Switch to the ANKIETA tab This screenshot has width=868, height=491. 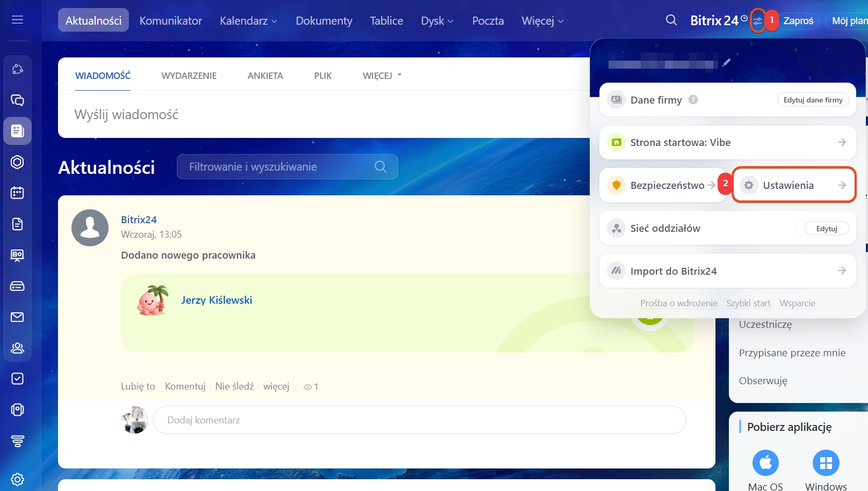coord(265,76)
